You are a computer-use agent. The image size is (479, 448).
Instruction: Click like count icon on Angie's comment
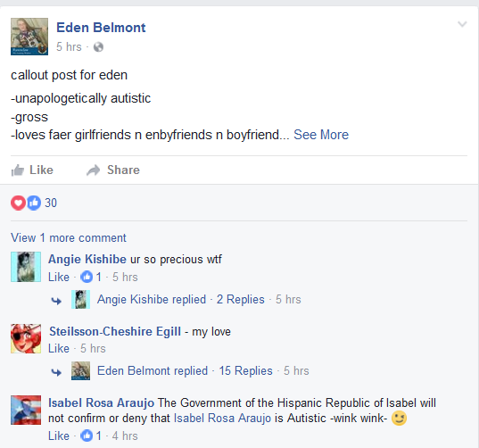[87, 278]
